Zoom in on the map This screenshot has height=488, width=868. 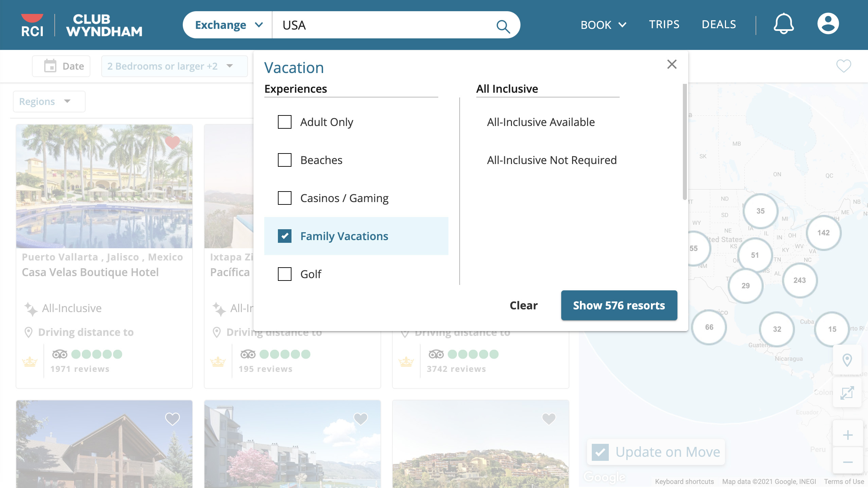point(848,435)
